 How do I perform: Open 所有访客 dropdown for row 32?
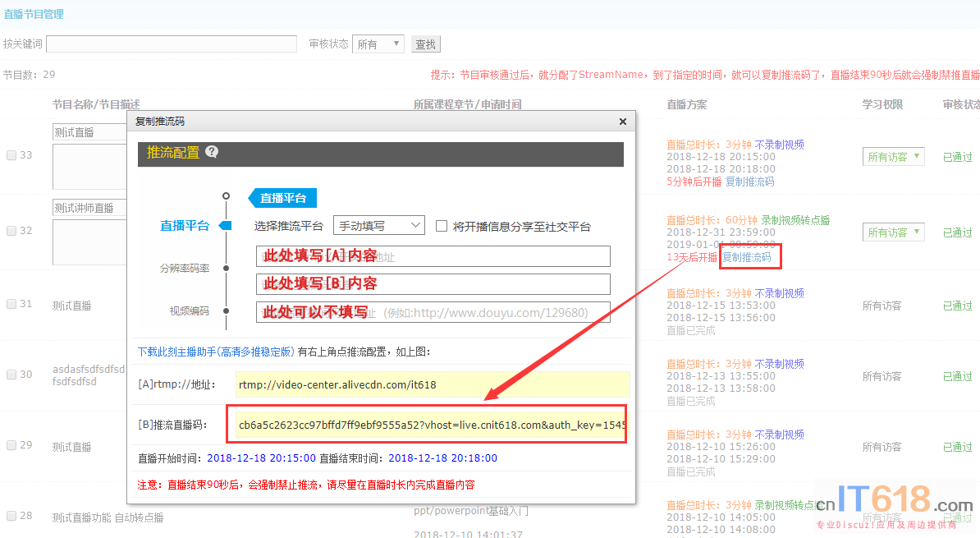pos(893,232)
